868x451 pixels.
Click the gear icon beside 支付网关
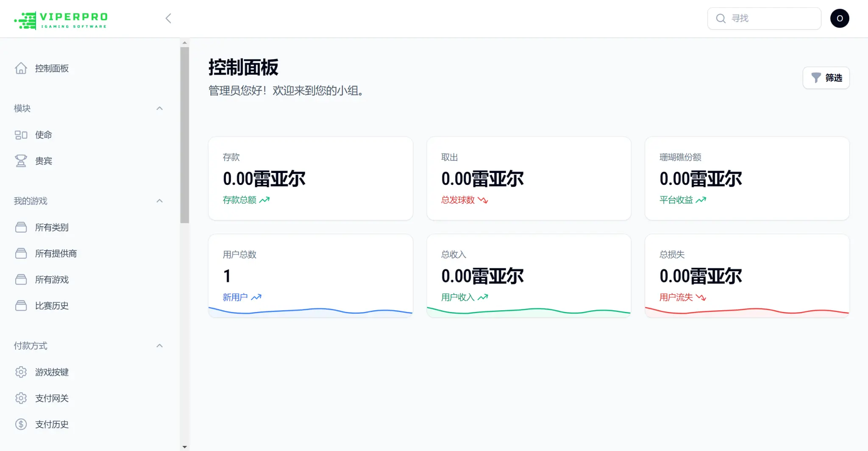(21, 398)
